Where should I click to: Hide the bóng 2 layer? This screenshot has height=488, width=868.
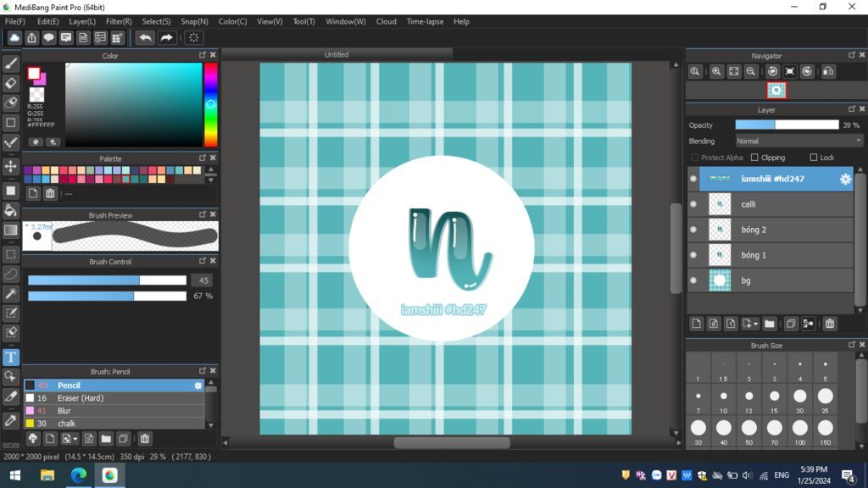pyautogui.click(x=693, y=230)
